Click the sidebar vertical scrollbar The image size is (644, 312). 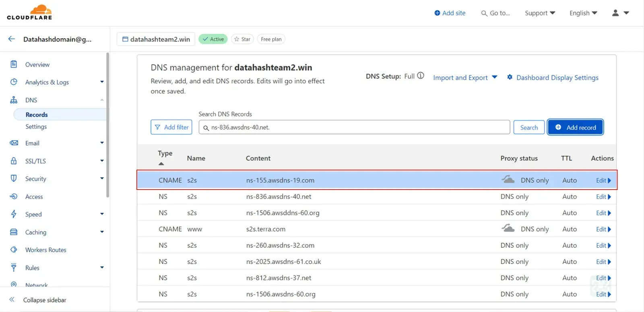pos(107,125)
